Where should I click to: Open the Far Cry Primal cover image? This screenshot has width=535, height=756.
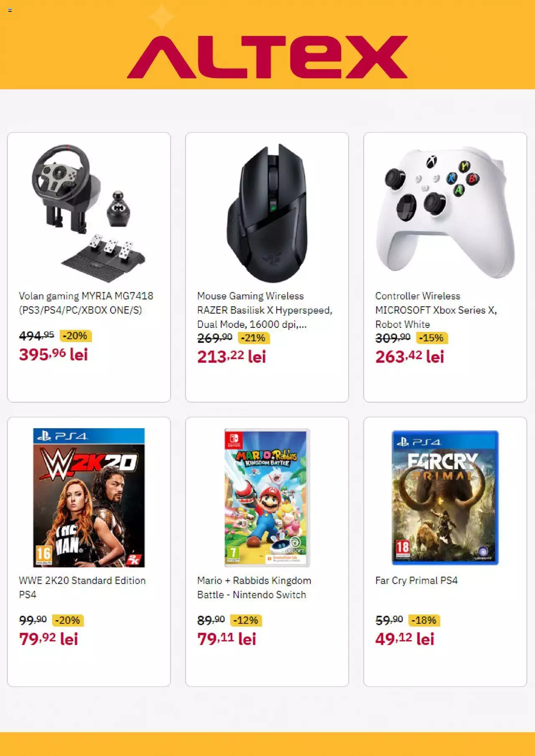(445, 497)
